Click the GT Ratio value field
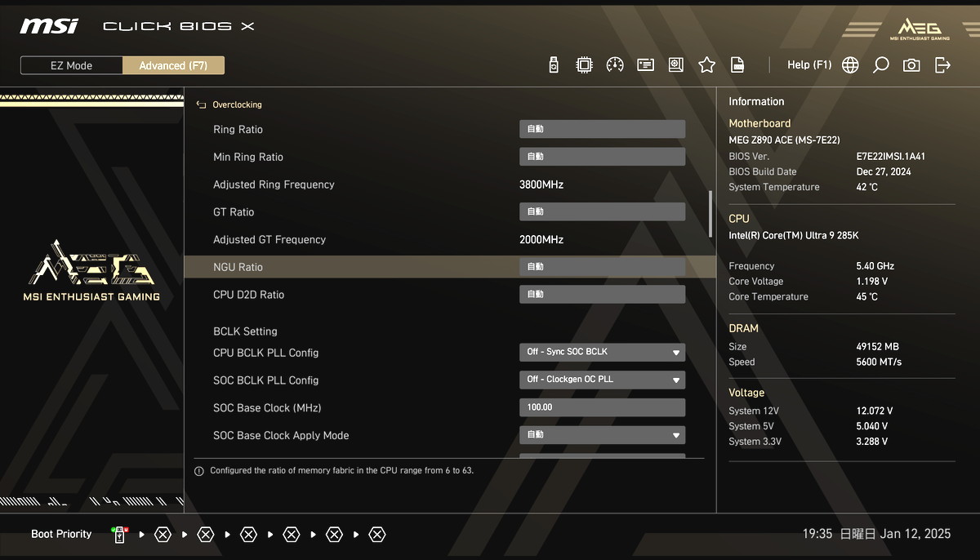The image size is (980, 560). [602, 211]
